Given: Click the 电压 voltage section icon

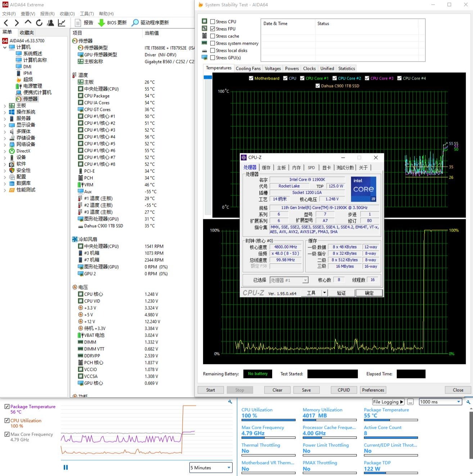Looking at the screenshot, I should point(75,287).
